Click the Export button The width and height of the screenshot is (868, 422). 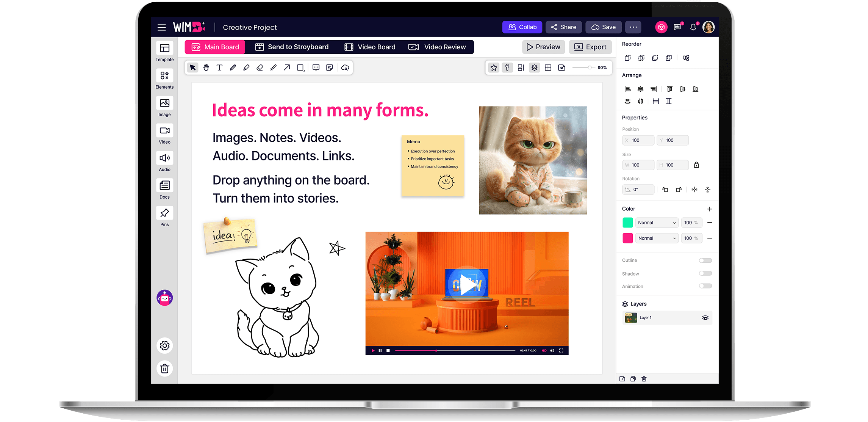tap(590, 47)
